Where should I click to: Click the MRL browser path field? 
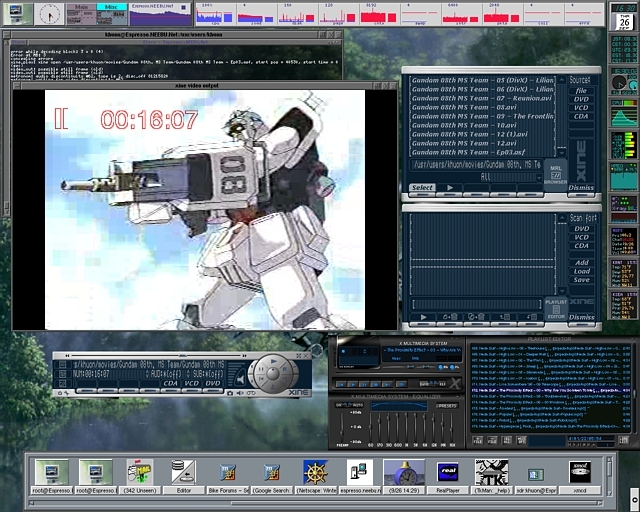click(x=476, y=165)
